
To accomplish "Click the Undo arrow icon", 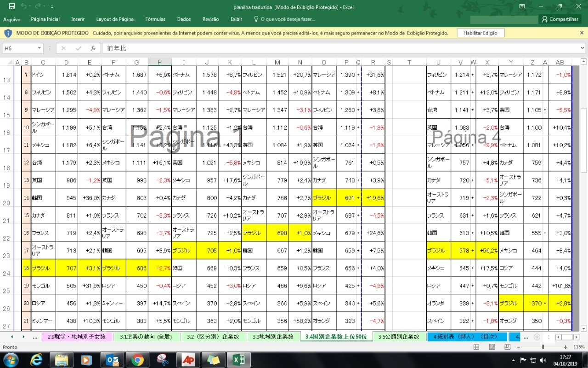I will [x=24, y=6].
